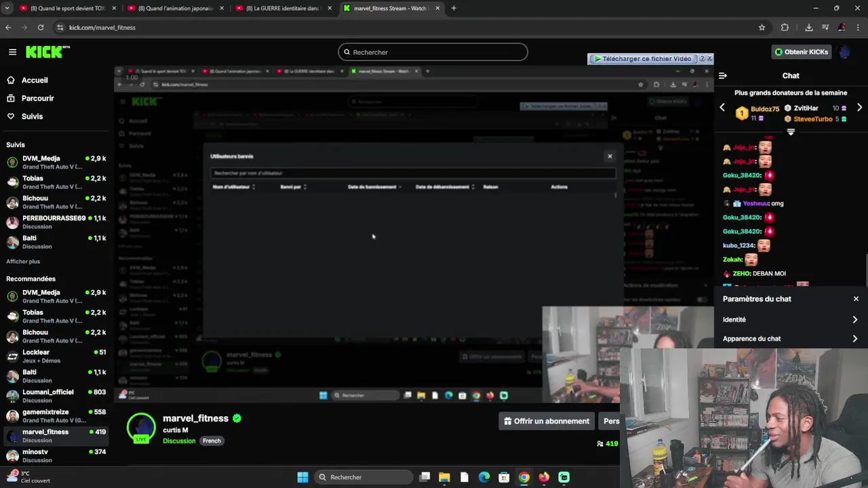This screenshot has height=488, width=868.
Task: Open Chrome downloads icon
Action: tap(809, 27)
